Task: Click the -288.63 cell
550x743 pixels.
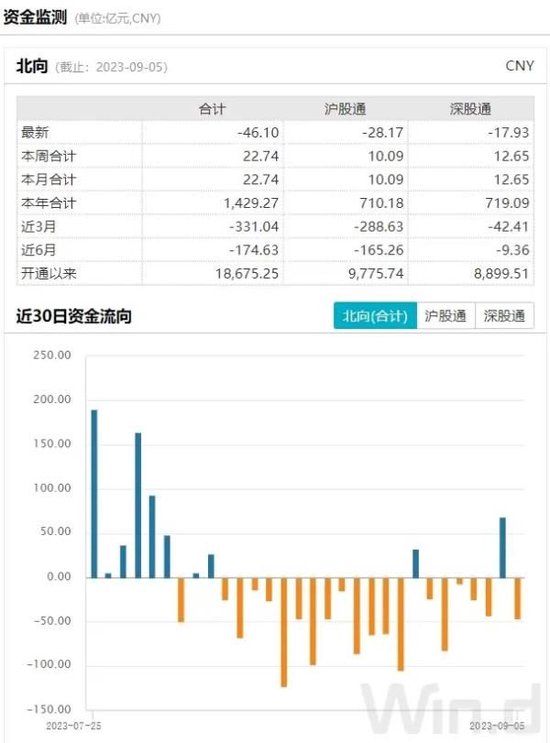Action: [x=379, y=227]
